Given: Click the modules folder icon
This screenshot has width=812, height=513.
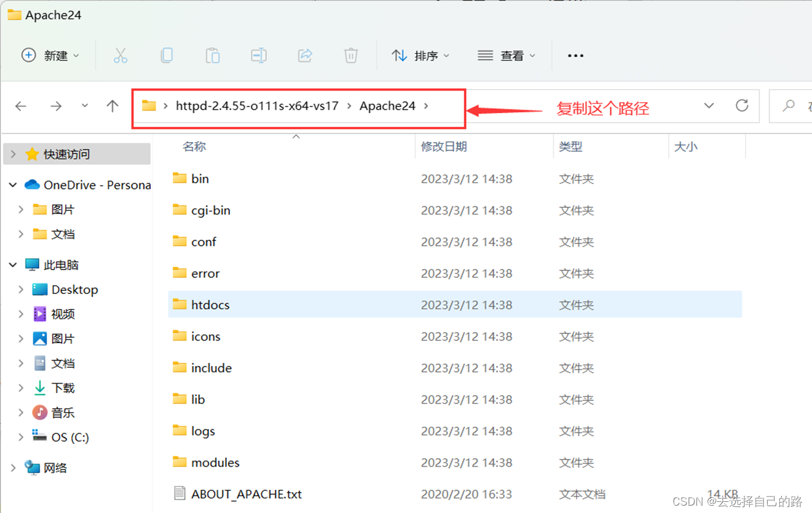Looking at the screenshot, I should tap(179, 461).
